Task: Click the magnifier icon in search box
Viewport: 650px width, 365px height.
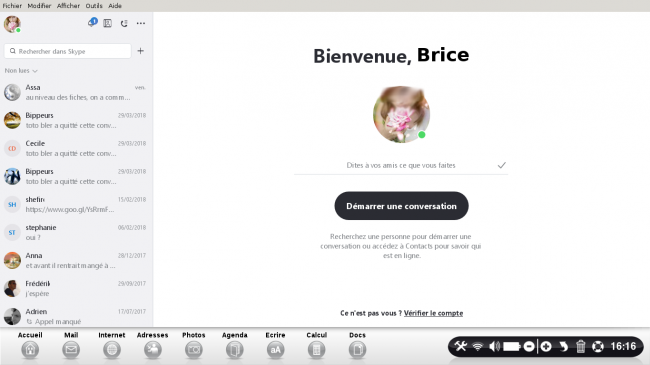Action: point(12,51)
